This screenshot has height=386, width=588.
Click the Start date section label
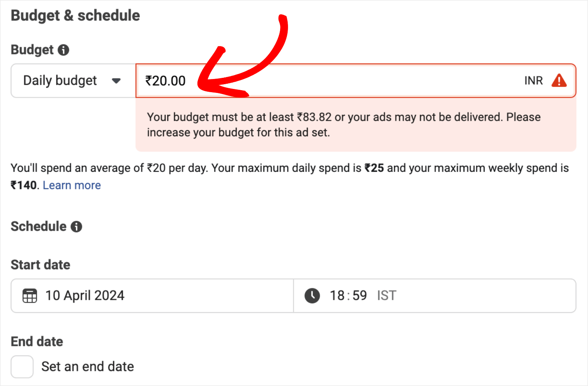pos(41,265)
